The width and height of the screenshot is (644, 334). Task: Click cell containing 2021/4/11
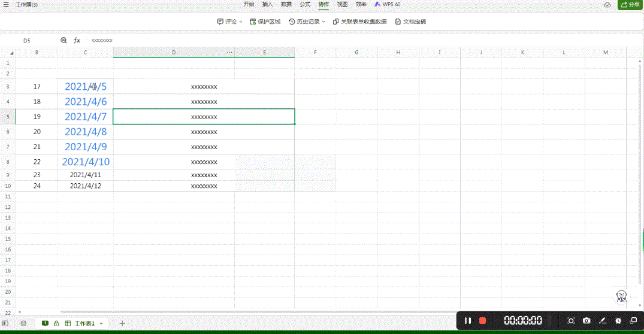[x=86, y=175]
